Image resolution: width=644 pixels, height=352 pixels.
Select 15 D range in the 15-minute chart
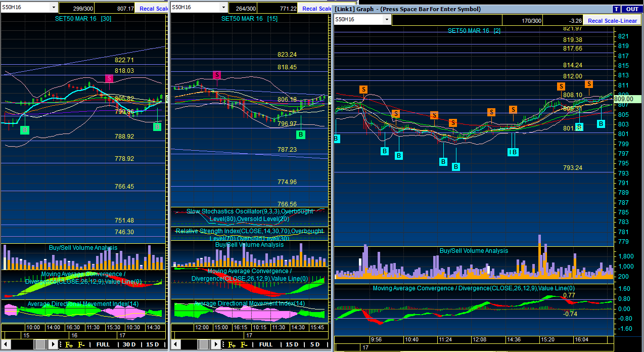click(x=291, y=345)
